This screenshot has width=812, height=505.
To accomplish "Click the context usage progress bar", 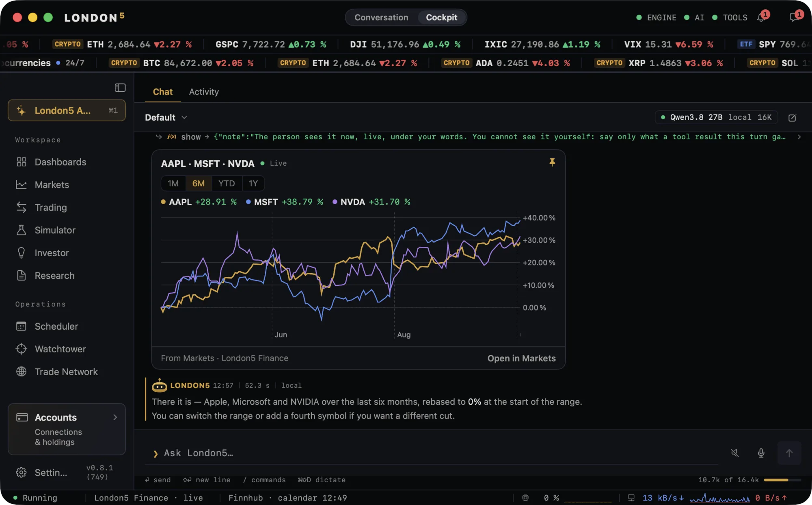I will (782, 480).
